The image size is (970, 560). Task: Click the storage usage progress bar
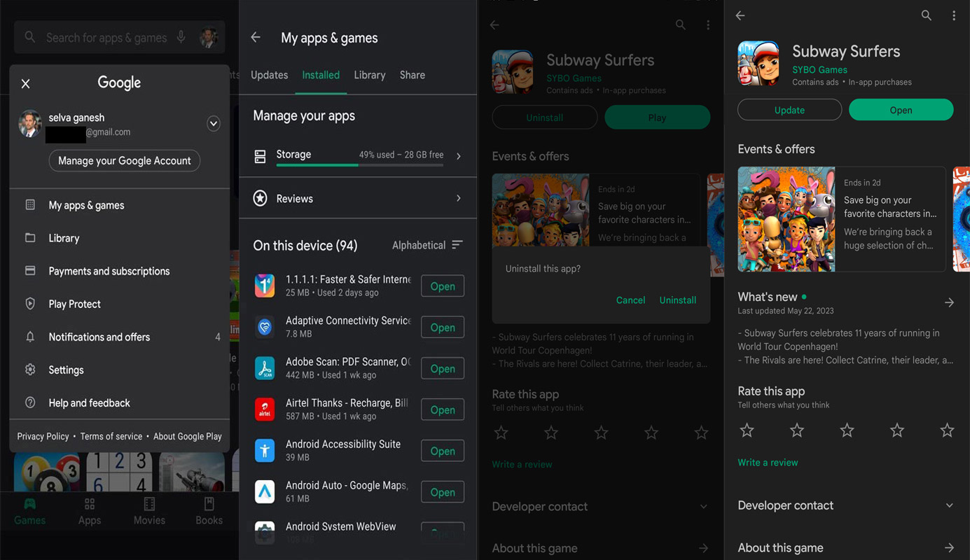tap(360, 165)
